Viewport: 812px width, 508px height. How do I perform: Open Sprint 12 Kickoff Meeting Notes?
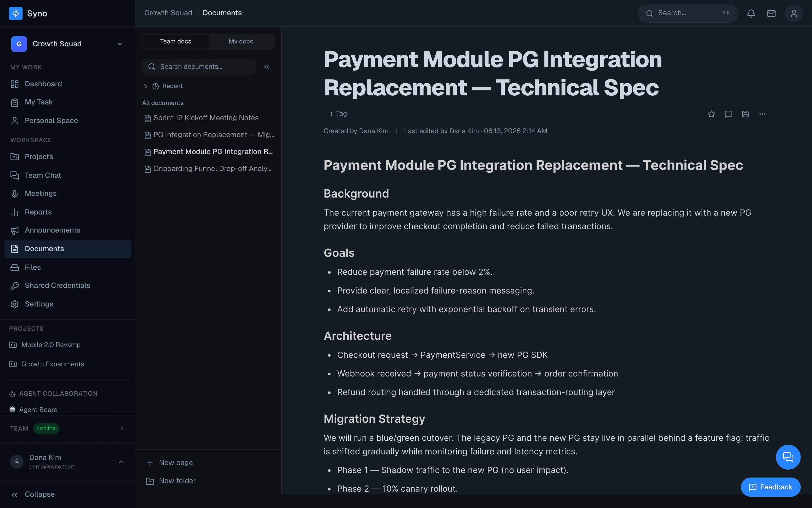tap(208, 118)
